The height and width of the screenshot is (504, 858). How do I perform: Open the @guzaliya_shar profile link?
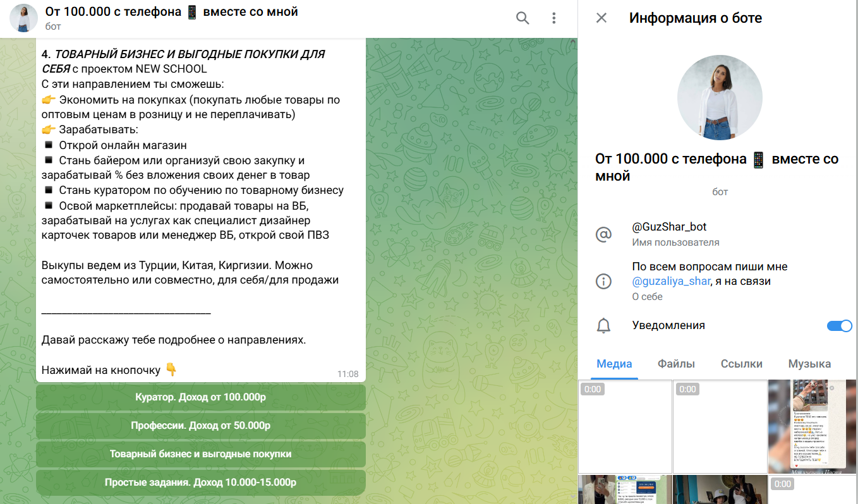[670, 282]
